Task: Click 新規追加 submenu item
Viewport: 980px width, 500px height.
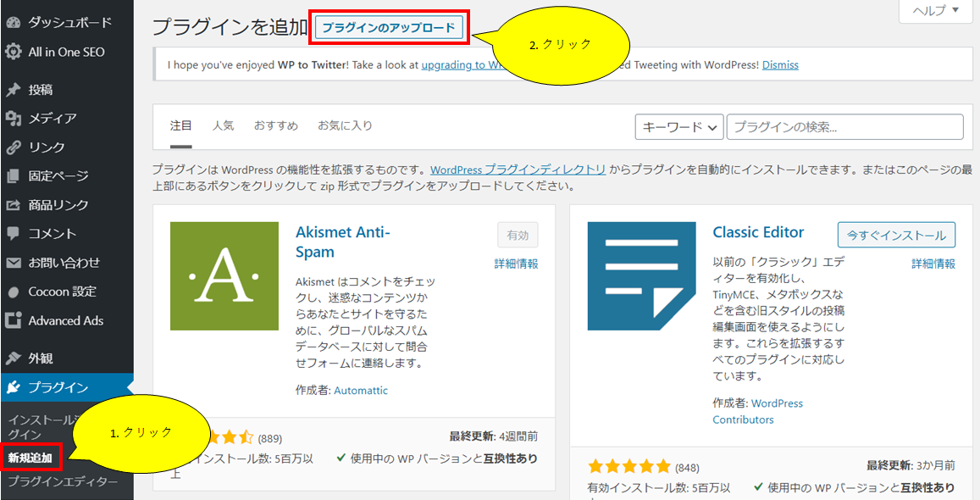Action: click(30, 458)
